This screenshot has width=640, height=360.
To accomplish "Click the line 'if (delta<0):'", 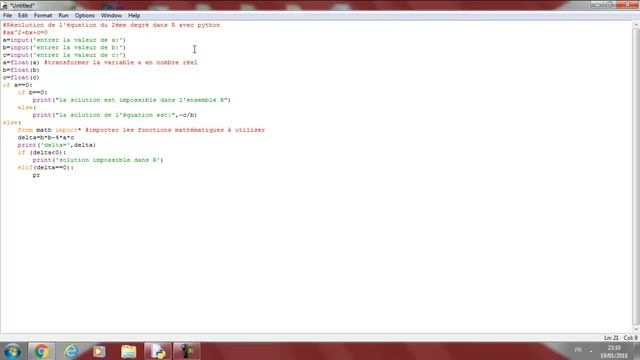I will pyautogui.click(x=42, y=153).
